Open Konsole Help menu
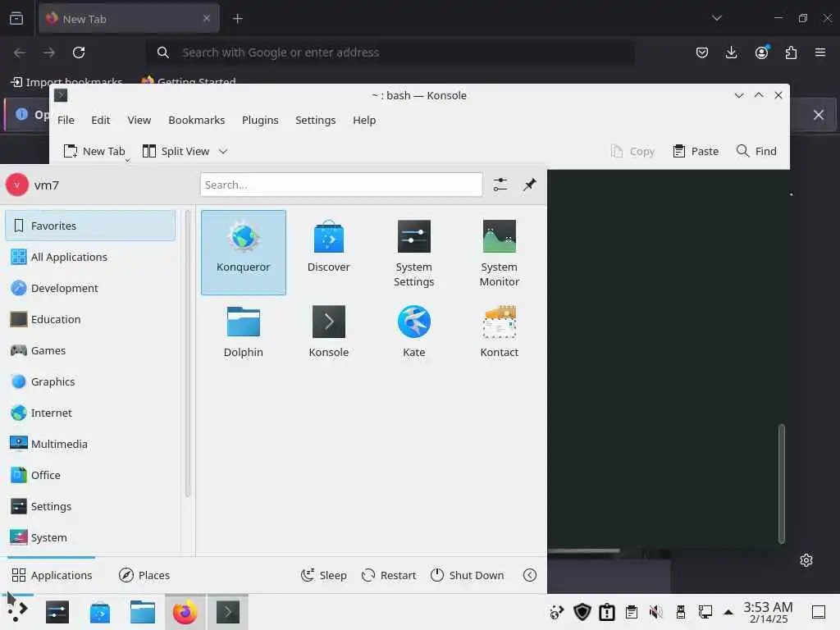This screenshot has height=630, width=840. [x=364, y=120]
